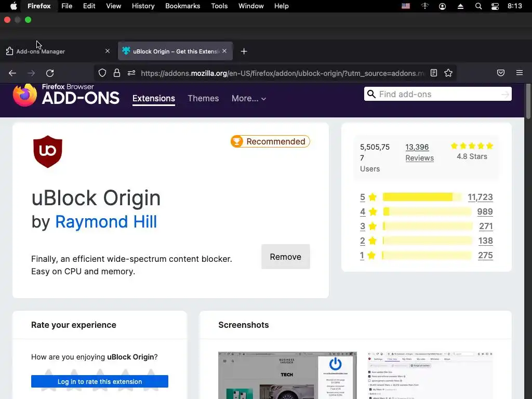Open Apple menu
532x399 pixels.
pos(13,6)
